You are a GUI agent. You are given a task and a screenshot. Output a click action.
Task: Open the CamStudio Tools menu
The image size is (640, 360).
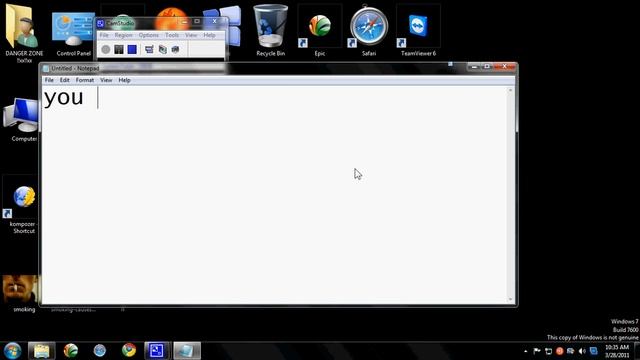click(x=172, y=36)
